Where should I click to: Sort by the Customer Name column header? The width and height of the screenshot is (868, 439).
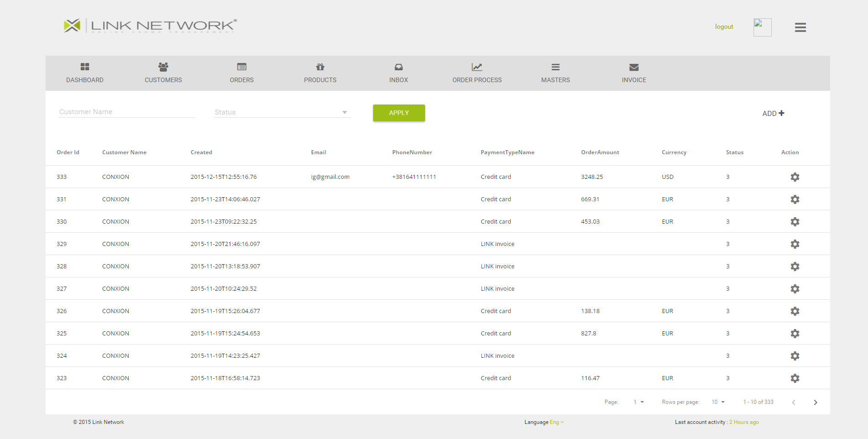click(124, 152)
